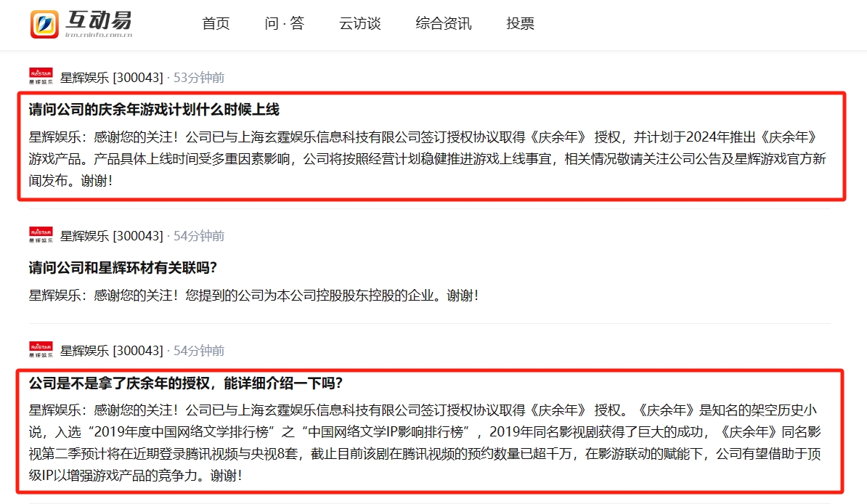Click the Rastar logo beside the 星辉环材 question post

41,235
